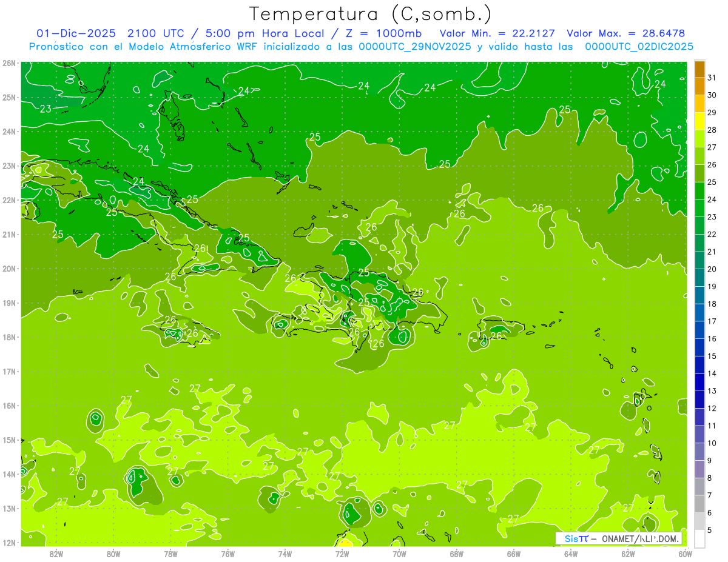Click the 82W longitude axis label
Screen dimensions: 728x562
pyautogui.click(x=56, y=554)
